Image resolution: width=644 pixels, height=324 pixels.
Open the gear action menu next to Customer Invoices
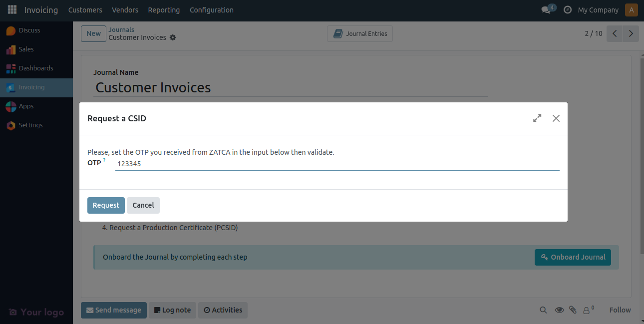pyautogui.click(x=173, y=37)
